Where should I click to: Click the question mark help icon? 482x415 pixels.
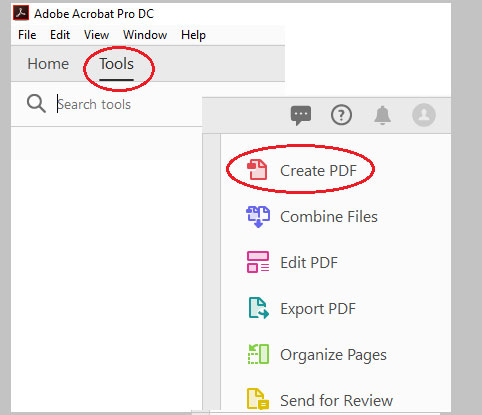click(341, 115)
